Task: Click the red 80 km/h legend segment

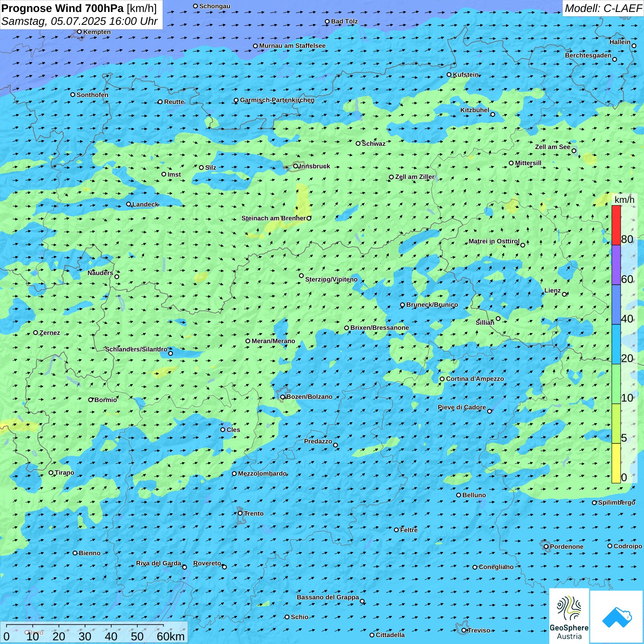Action: (x=616, y=225)
